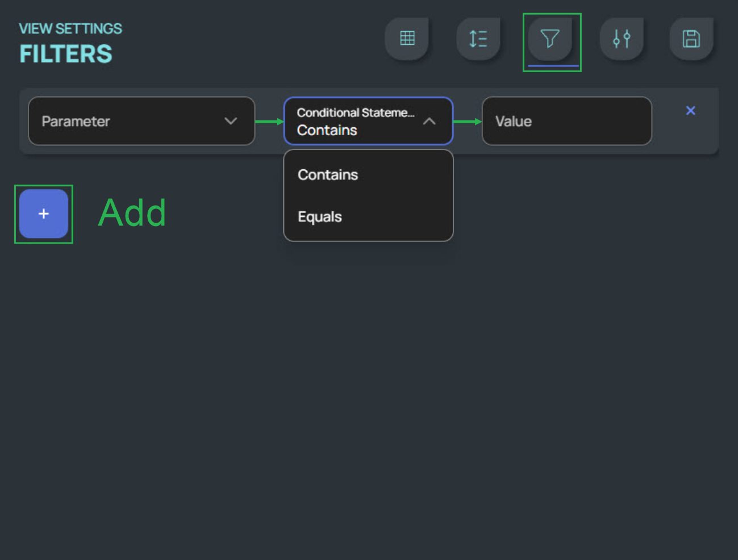
Task: Remove the filter row with the X
Action: tap(690, 111)
